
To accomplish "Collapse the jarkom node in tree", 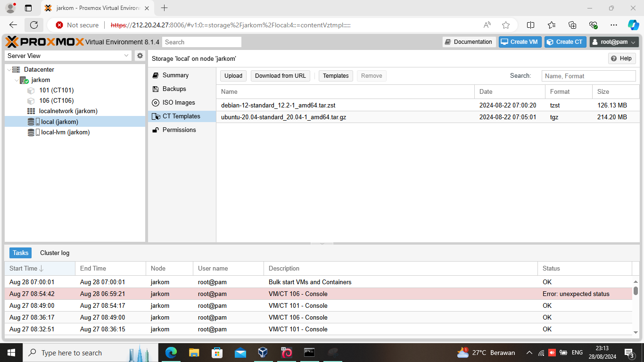I will pyautogui.click(x=17, y=80).
